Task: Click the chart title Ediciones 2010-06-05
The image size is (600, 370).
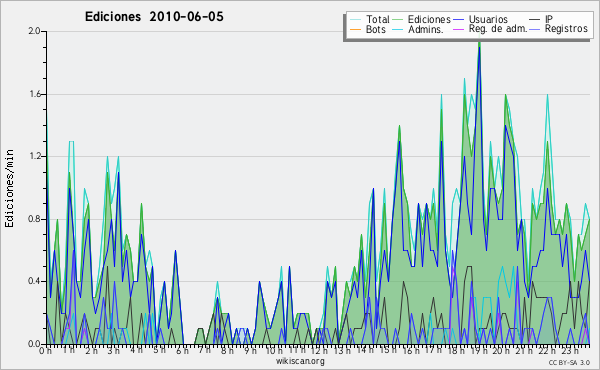Action: click(x=154, y=17)
